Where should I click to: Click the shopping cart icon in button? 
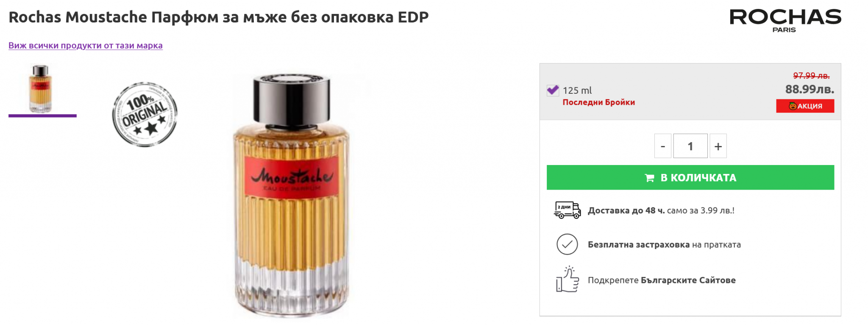[x=649, y=178]
